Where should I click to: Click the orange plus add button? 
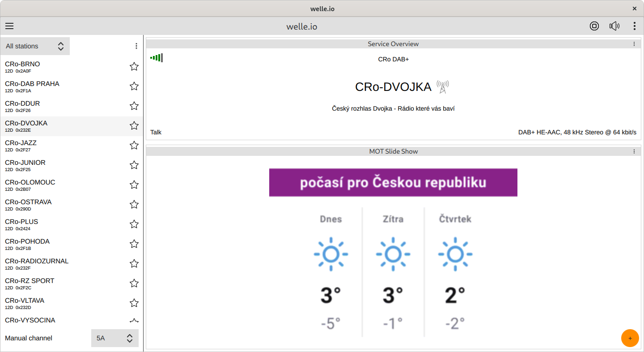[630, 338]
